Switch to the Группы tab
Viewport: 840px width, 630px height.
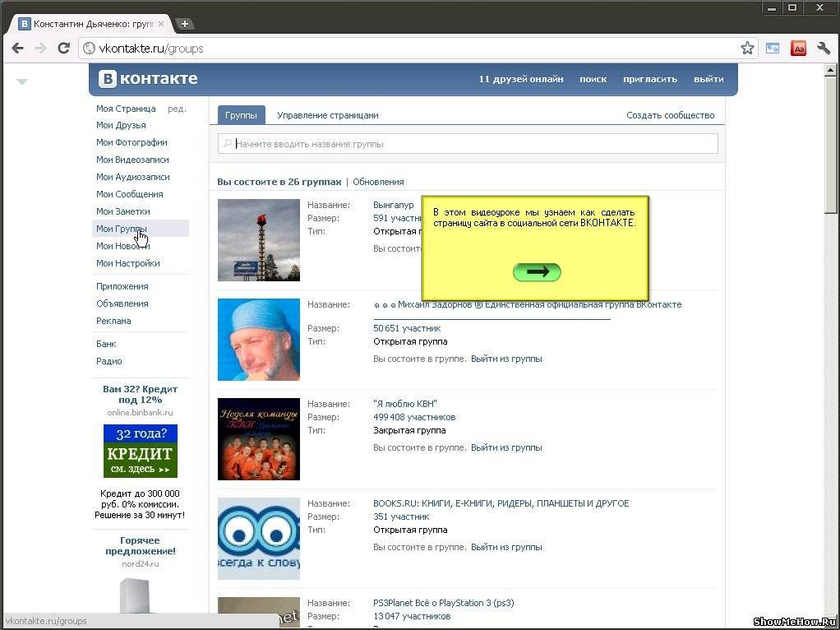point(241,115)
